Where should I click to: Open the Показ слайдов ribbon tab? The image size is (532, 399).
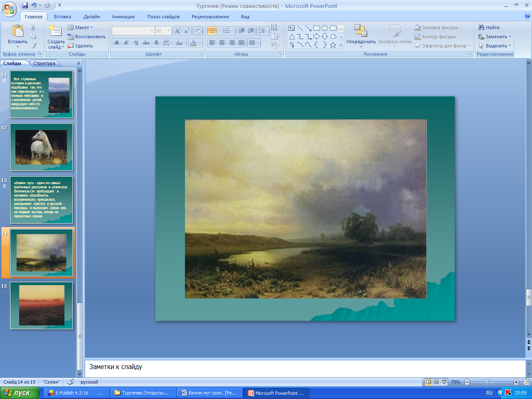tap(163, 17)
